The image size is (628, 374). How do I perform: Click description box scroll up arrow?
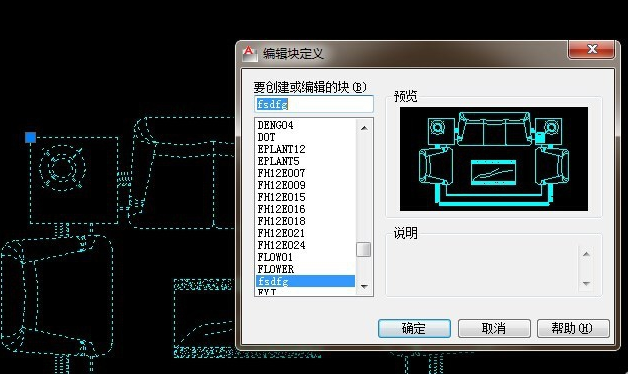[x=586, y=254]
